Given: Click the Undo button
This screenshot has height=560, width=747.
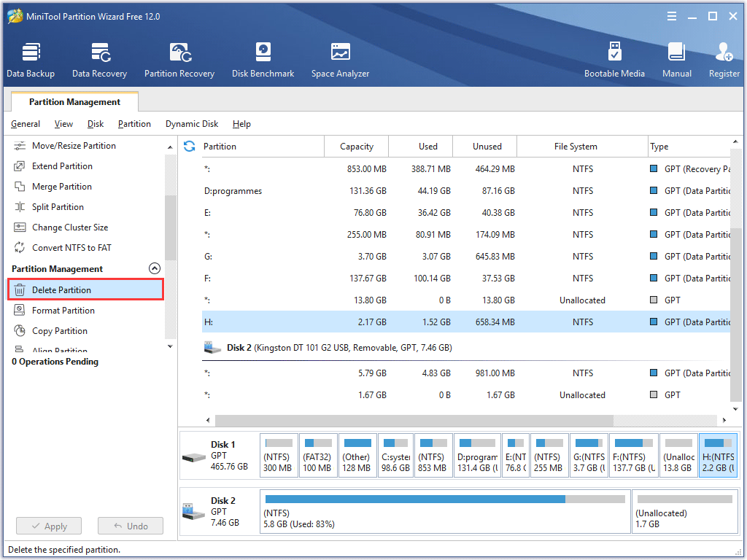Looking at the screenshot, I should [x=131, y=526].
